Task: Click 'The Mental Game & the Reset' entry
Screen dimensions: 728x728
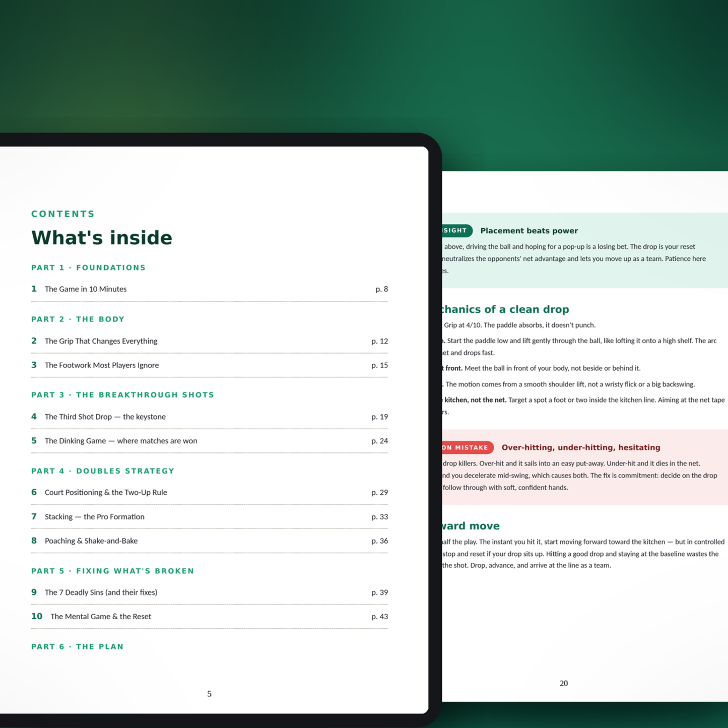Action: pos(210,617)
